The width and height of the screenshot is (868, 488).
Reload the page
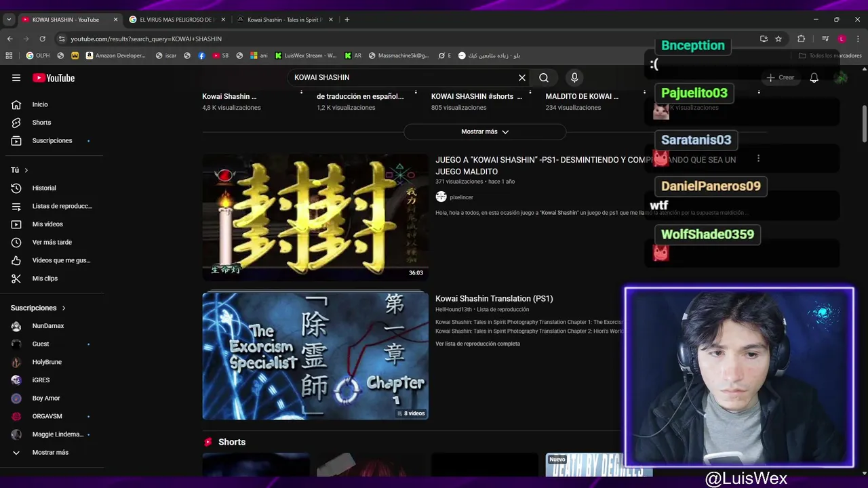coord(42,39)
